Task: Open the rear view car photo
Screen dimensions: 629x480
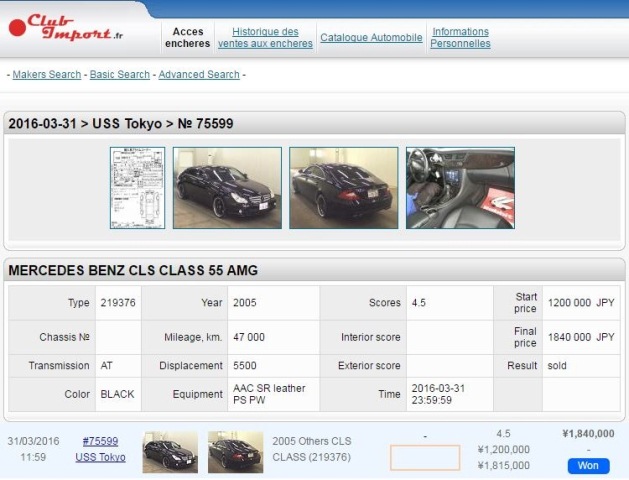Action: click(342, 188)
